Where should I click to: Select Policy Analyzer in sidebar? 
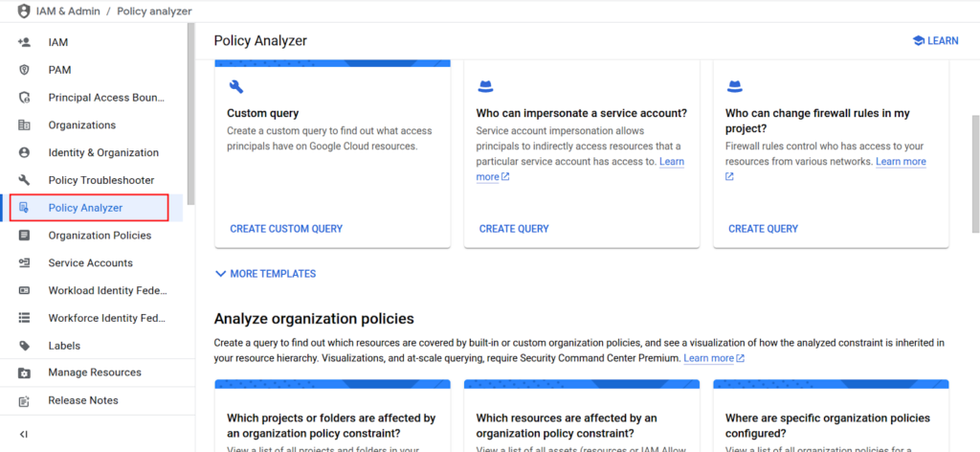(x=85, y=208)
